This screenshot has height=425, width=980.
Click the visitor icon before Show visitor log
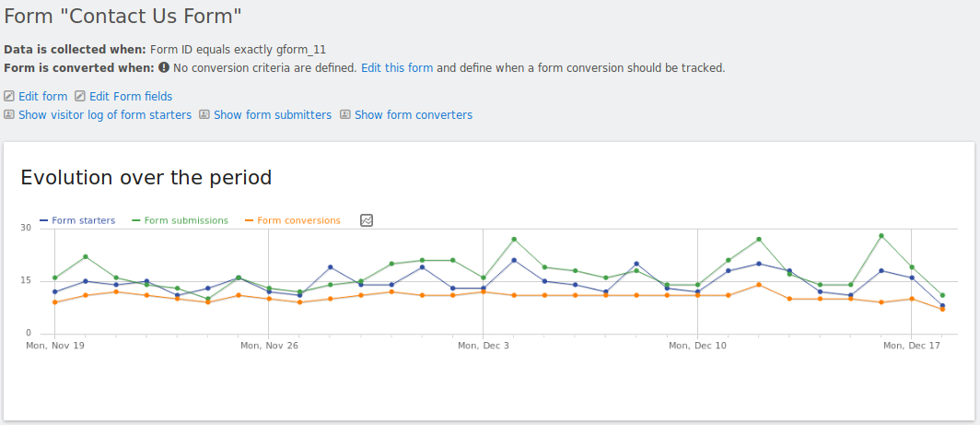click(9, 114)
